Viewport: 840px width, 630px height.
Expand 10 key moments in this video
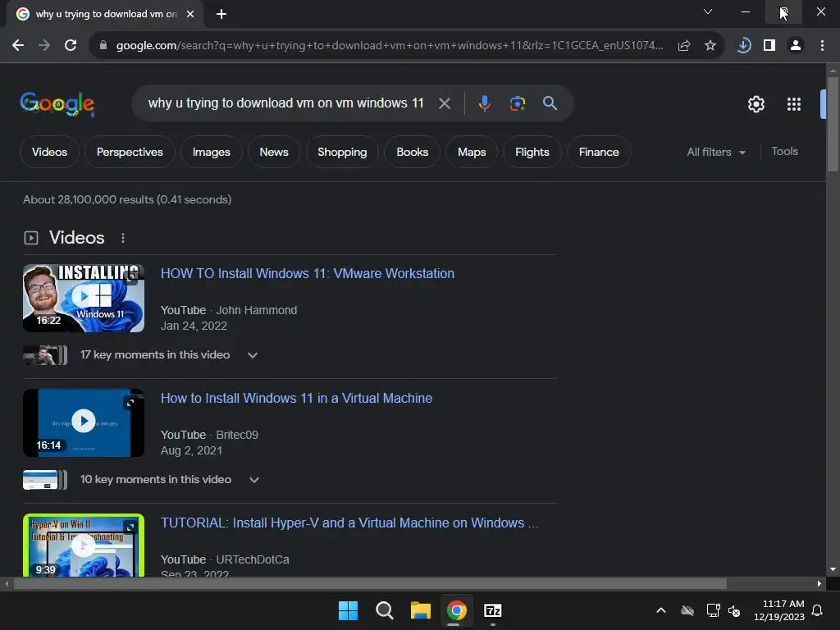click(170, 479)
